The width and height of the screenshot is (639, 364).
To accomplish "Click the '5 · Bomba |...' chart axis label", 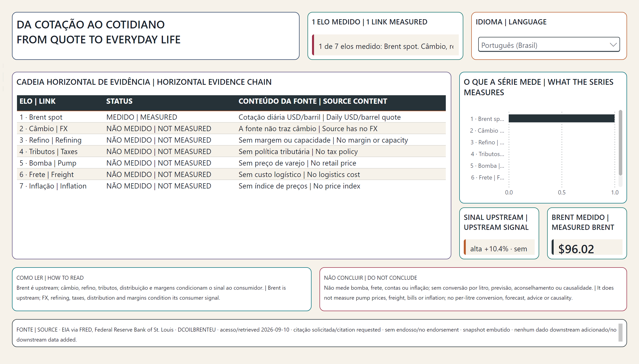I will tap(487, 166).
